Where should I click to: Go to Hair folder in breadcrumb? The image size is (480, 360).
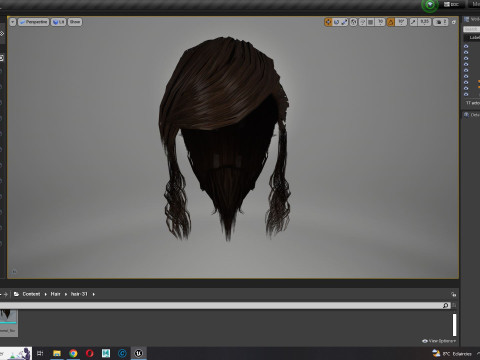pyautogui.click(x=55, y=294)
